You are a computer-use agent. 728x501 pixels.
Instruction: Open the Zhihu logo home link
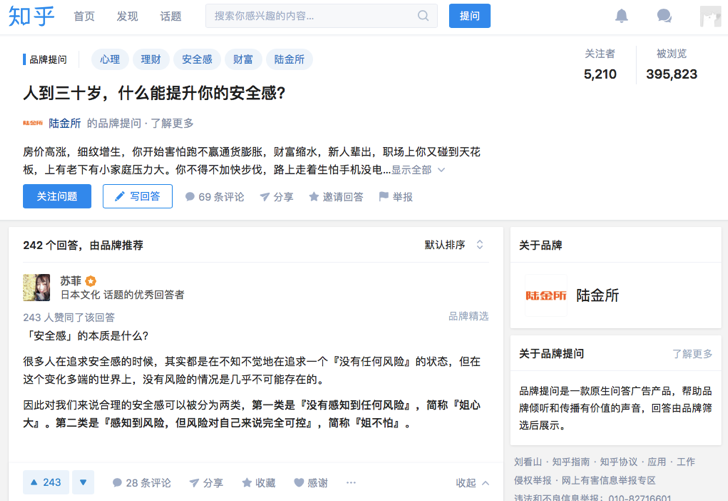coord(31,16)
